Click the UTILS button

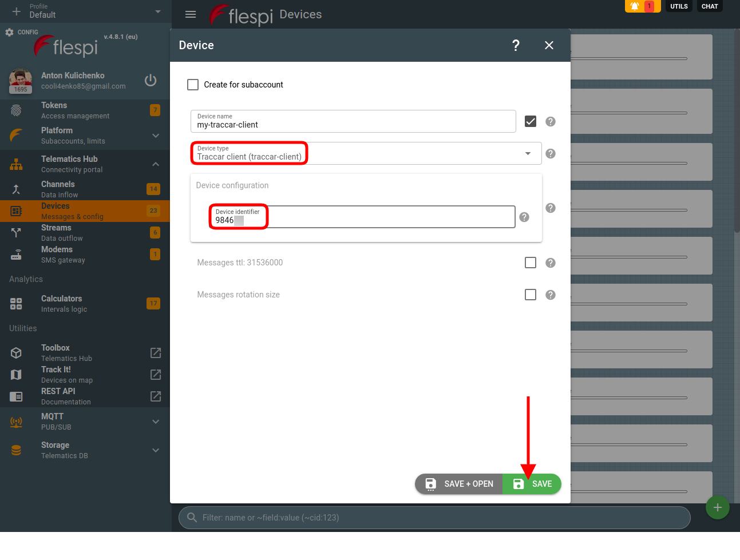tap(679, 6)
